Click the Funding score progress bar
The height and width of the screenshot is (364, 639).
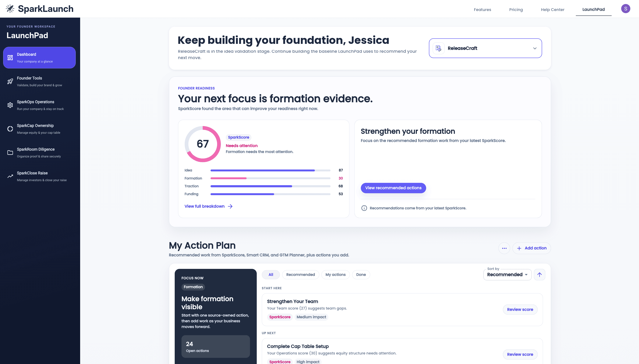tap(270, 194)
